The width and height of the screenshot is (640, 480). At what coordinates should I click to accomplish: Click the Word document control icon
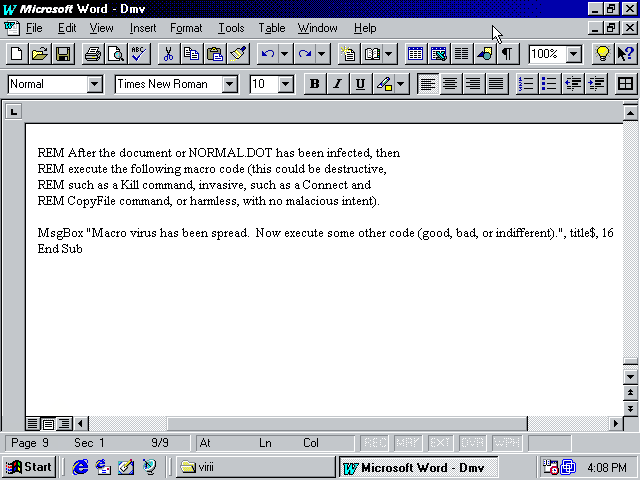[x=12, y=28]
